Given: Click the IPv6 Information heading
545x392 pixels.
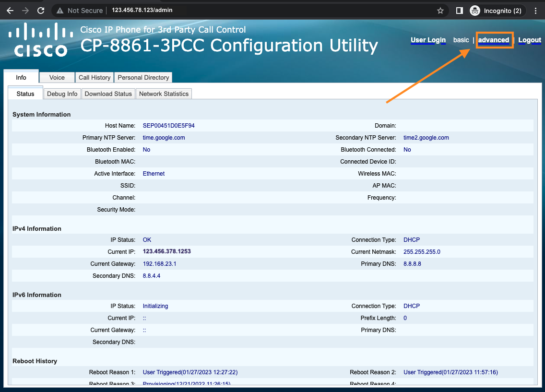Looking at the screenshot, I should (x=37, y=295).
